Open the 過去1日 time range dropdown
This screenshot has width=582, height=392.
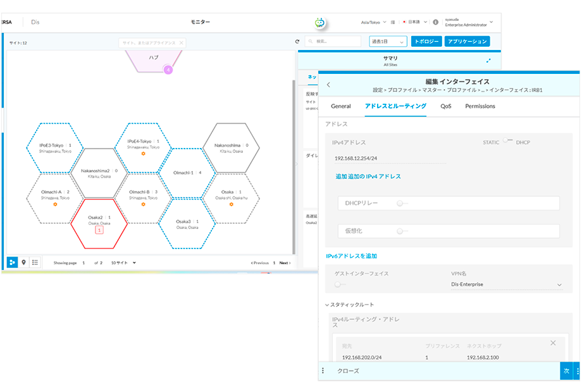(x=388, y=42)
